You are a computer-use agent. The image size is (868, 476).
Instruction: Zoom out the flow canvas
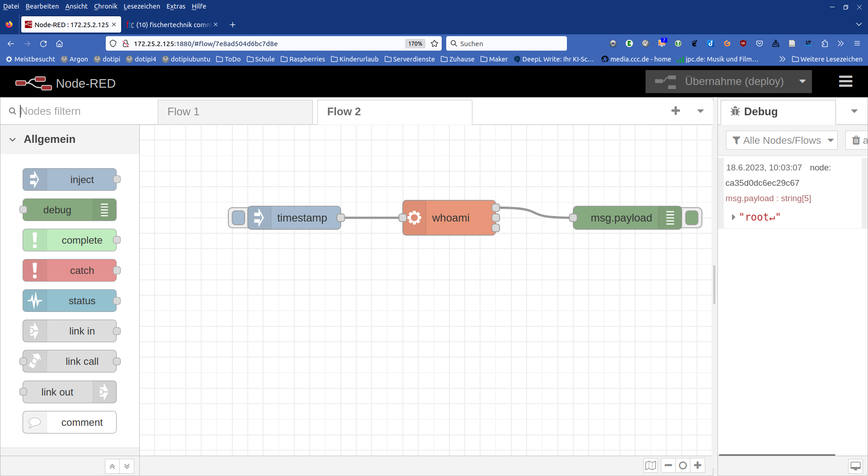[x=668, y=465]
